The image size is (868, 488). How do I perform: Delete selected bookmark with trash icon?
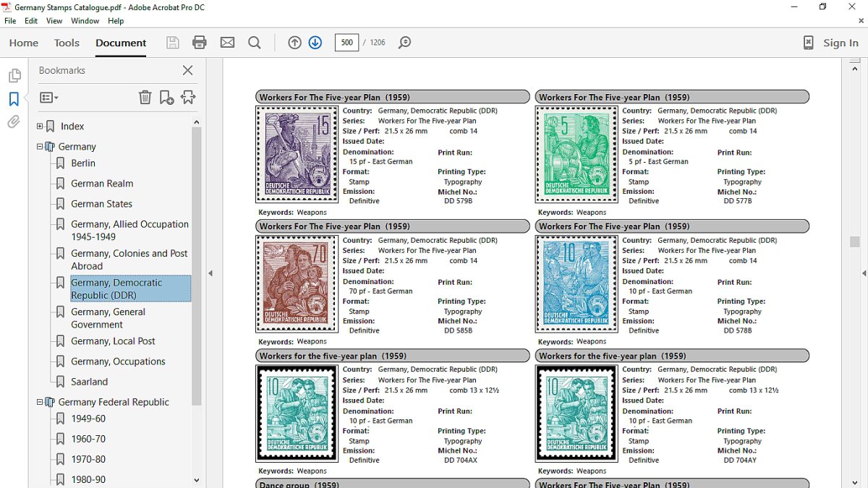tap(145, 98)
